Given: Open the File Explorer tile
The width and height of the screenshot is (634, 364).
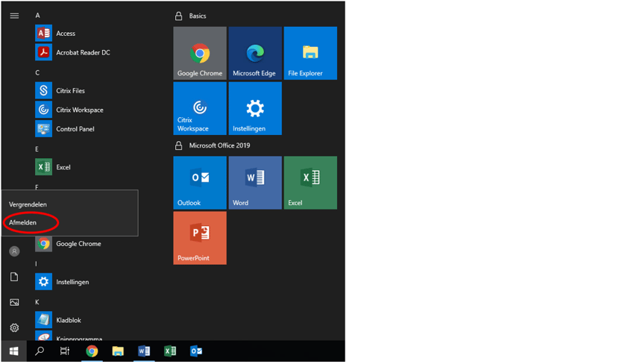Looking at the screenshot, I should [310, 53].
